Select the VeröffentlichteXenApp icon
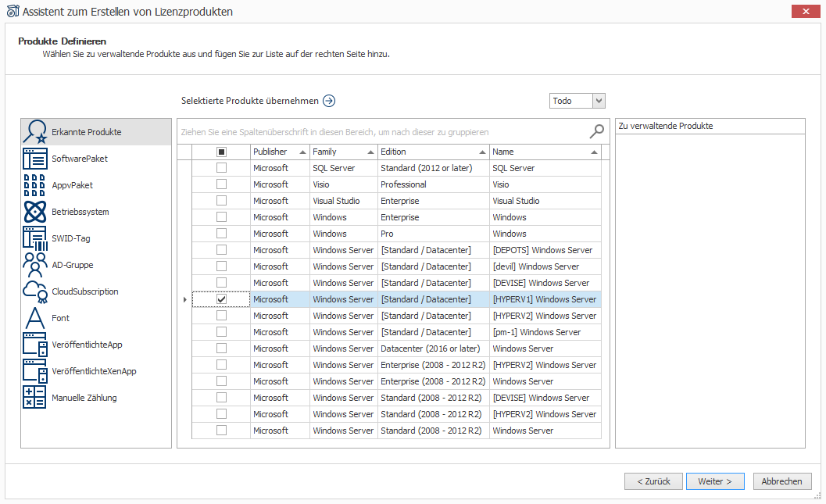Image resolution: width=826 pixels, height=504 pixels. point(34,371)
